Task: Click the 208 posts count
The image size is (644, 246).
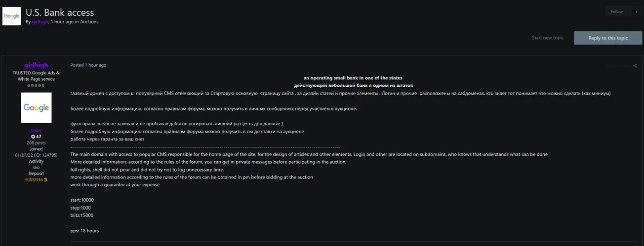Action: tap(36, 143)
